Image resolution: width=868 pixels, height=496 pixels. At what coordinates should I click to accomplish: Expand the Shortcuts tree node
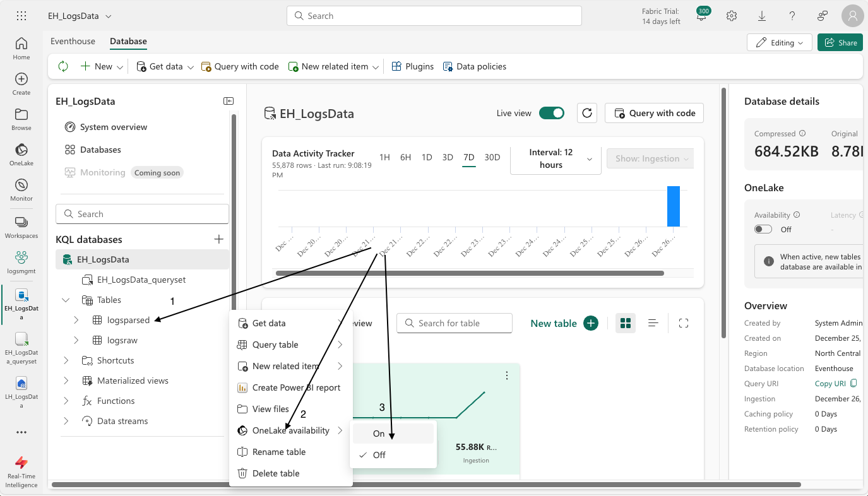[66, 360]
